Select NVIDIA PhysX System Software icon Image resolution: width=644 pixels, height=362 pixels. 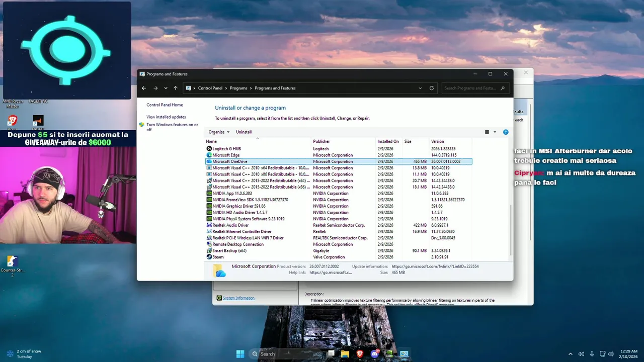(x=209, y=219)
